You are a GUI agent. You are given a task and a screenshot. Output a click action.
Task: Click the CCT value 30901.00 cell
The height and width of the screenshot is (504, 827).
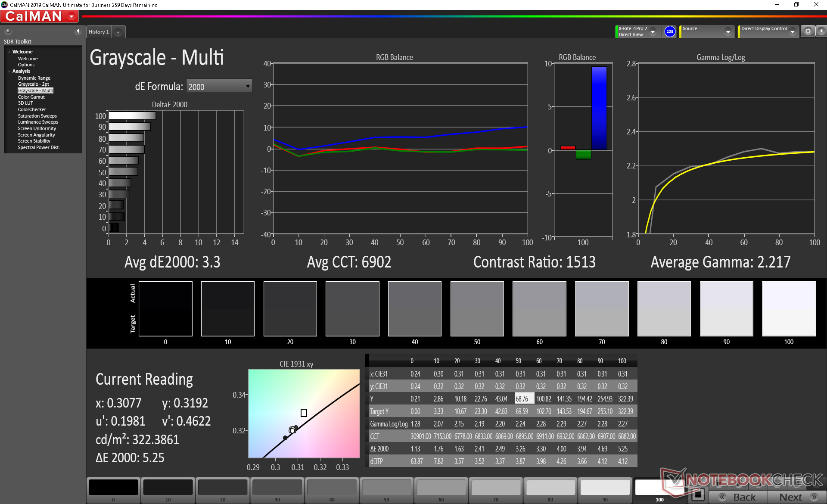(x=420, y=436)
